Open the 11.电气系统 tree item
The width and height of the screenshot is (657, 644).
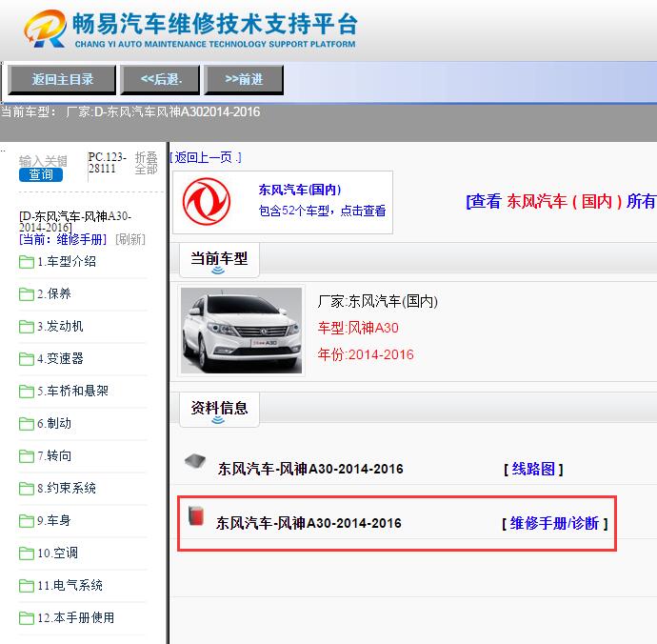coord(70,585)
